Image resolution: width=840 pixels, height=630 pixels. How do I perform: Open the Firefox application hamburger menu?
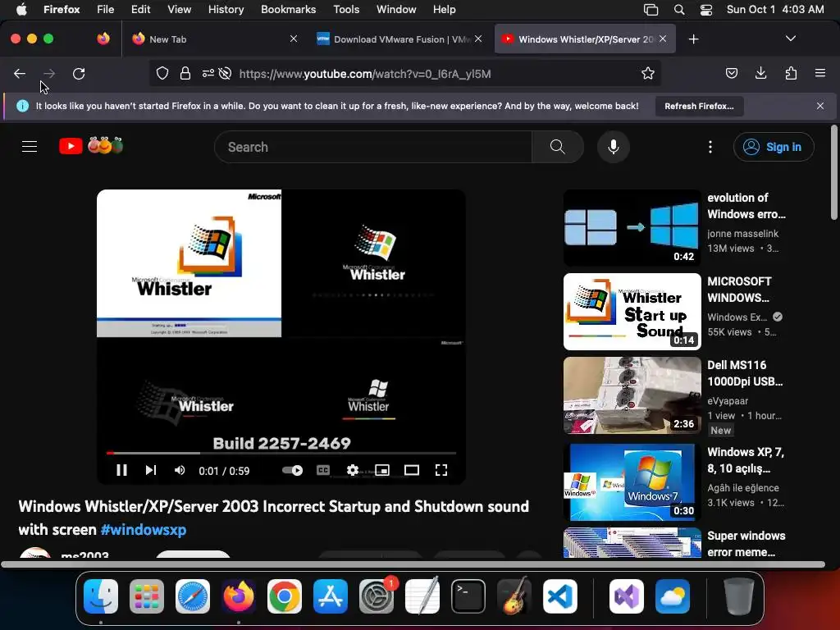click(820, 73)
